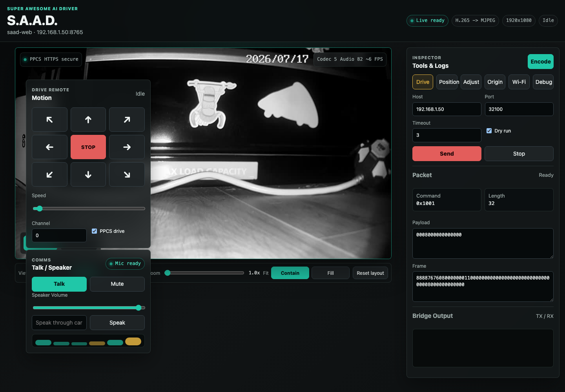Image resolution: width=565 pixels, height=392 pixels.
Task: Focus the Port input field
Action: [x=519, y=109]
